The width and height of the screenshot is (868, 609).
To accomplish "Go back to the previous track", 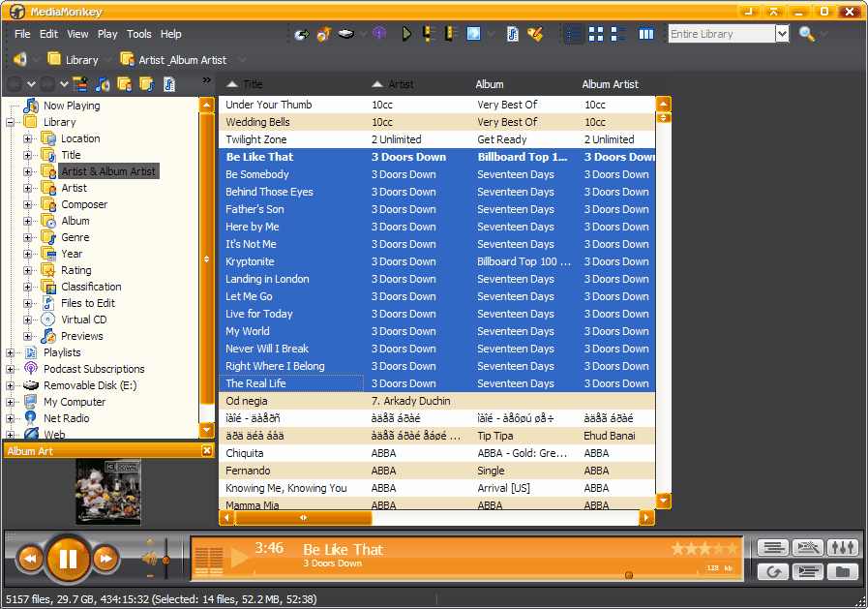I will coord(31,559).
